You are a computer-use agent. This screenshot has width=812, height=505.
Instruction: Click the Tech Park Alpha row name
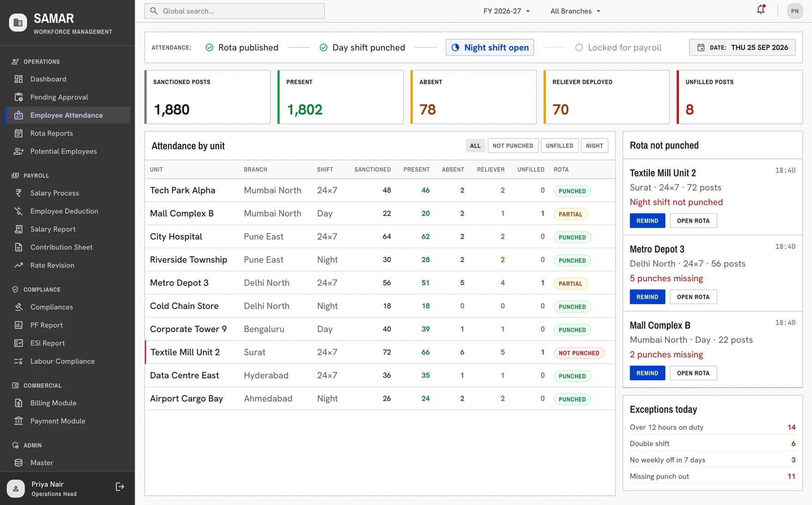click(183, 190)
